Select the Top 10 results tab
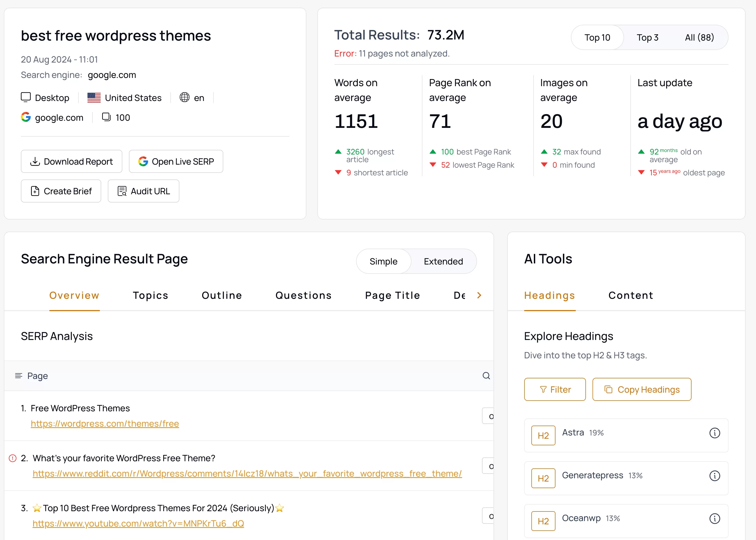The width and height of the screenshot is (756, 540). point(597,37)
